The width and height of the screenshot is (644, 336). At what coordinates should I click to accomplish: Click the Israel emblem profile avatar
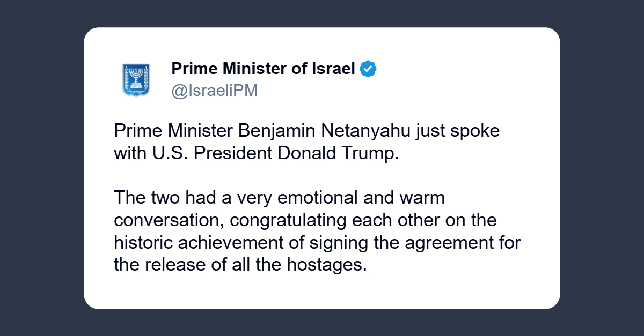pyautogui.click(x=136, y=80)
